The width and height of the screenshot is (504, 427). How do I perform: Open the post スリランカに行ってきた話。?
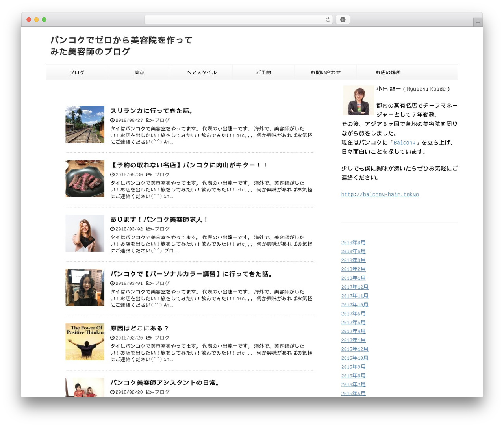pyautogui.click(x=152, y=111)
